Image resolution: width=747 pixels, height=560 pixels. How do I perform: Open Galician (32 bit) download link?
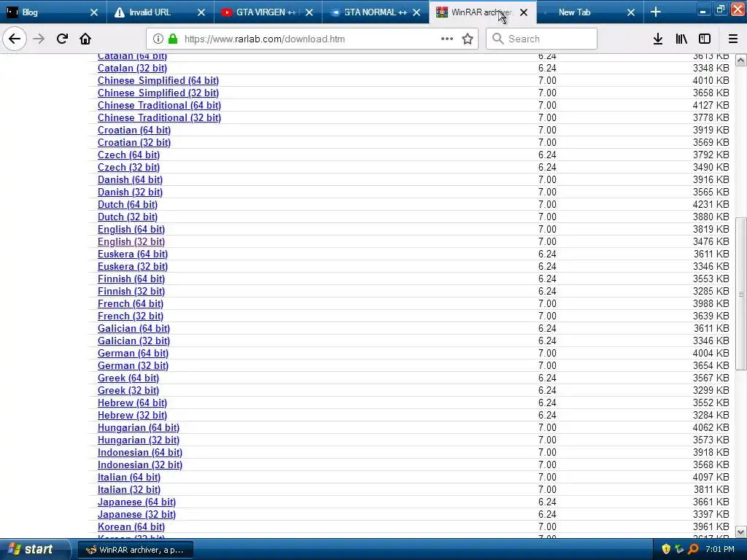134,341
